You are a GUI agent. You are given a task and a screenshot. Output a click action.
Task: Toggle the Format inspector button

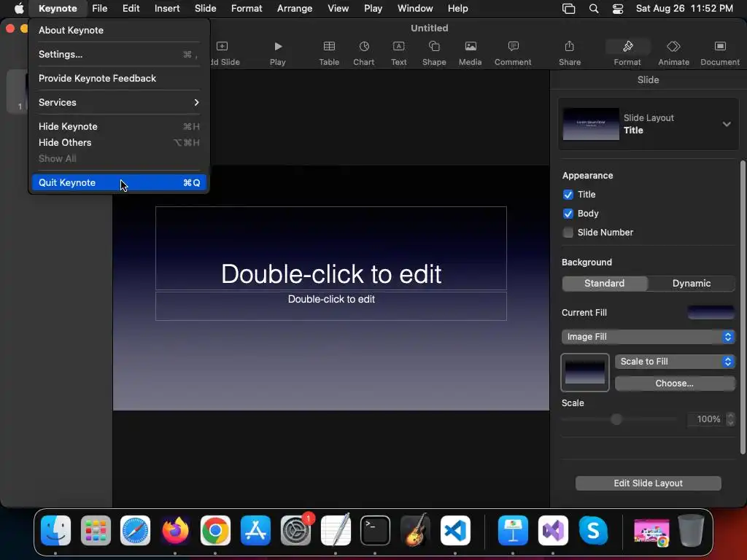point(627,47)
